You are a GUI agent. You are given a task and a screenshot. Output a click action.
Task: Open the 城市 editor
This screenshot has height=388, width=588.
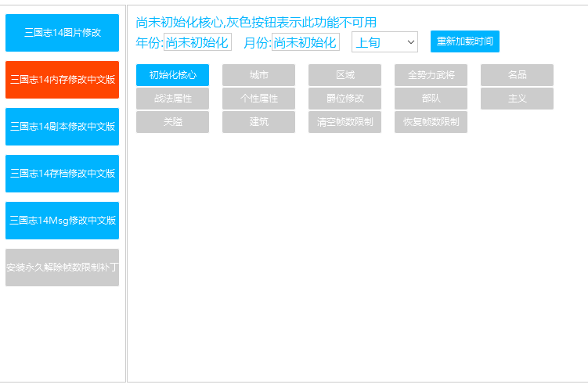pos(258,75)
